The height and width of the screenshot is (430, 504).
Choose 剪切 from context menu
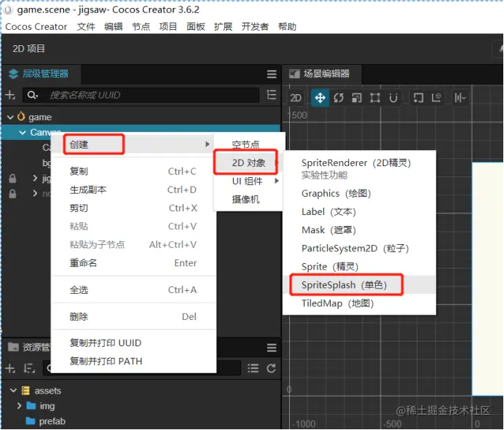[133, 208]
